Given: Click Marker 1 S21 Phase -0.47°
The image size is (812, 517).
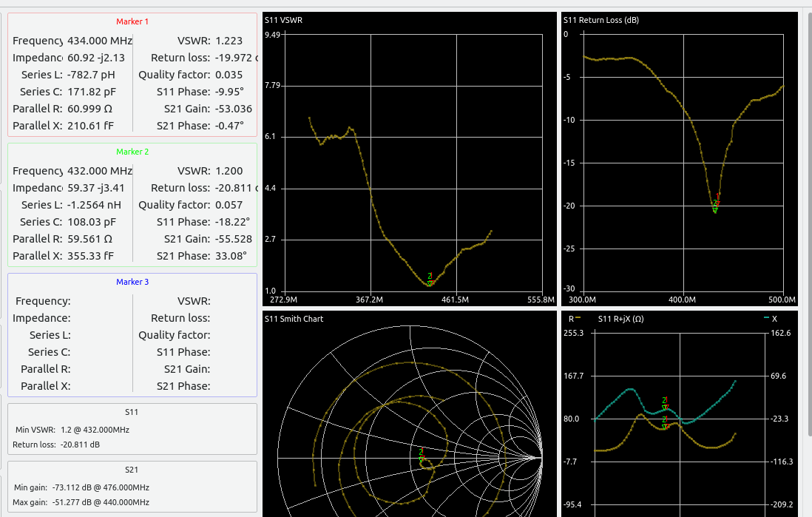Looking at the screenshot, I should [x=229, y=126].
